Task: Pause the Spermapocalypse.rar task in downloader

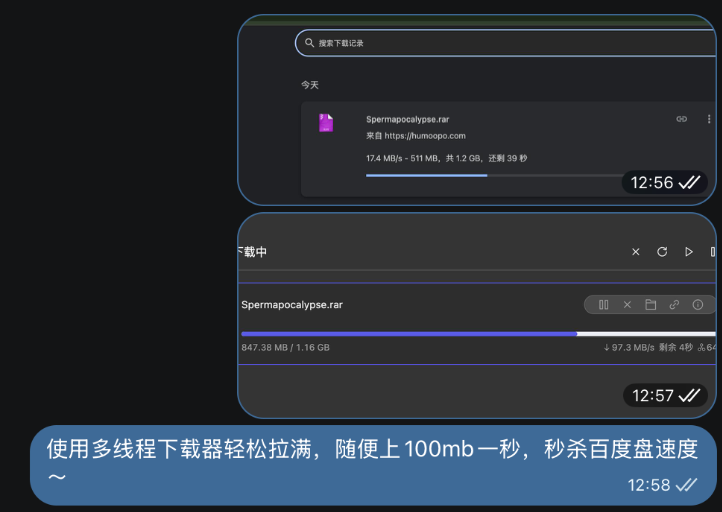Action: [604, 305]
